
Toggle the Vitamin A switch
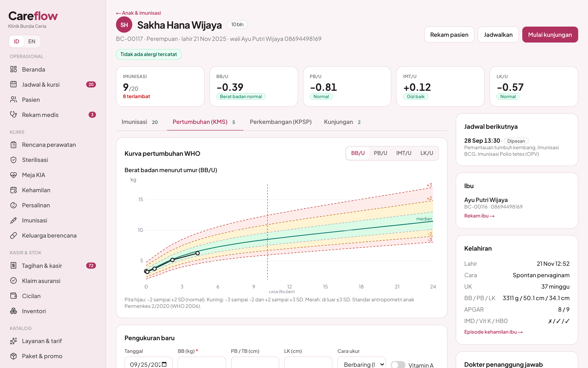(x=398, y=365)
